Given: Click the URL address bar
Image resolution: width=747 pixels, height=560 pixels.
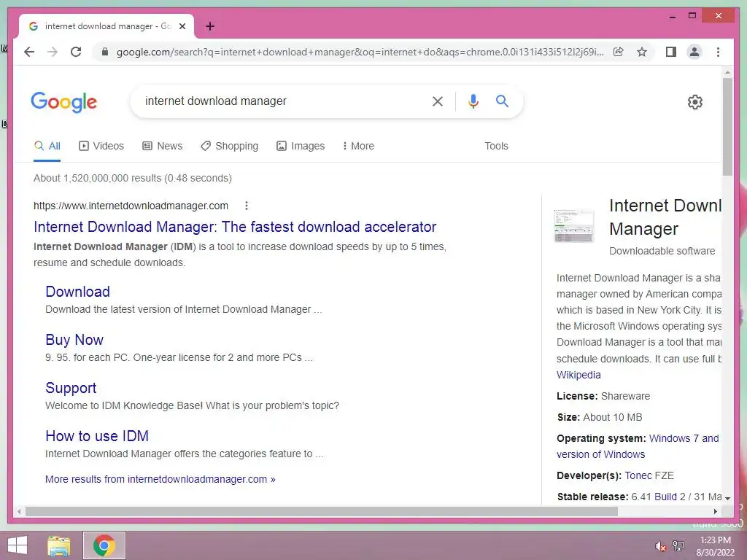Looking at the screenshot, I should click(360, 52).
